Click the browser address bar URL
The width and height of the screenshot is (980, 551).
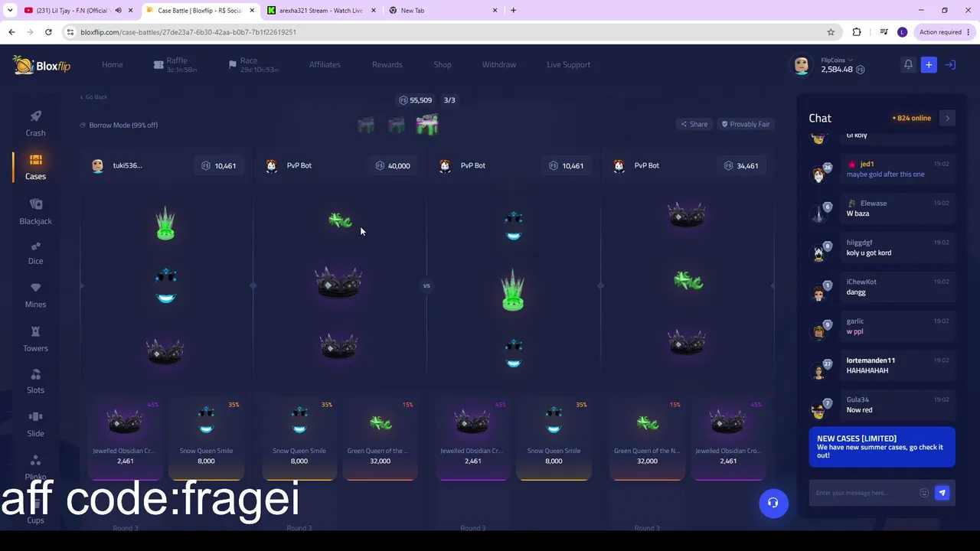coord(188,32)
